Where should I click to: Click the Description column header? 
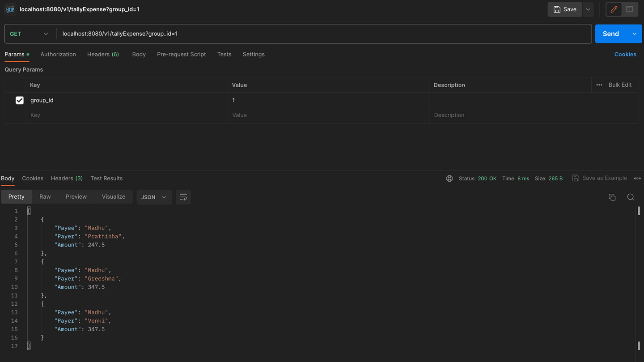(449, 85)
